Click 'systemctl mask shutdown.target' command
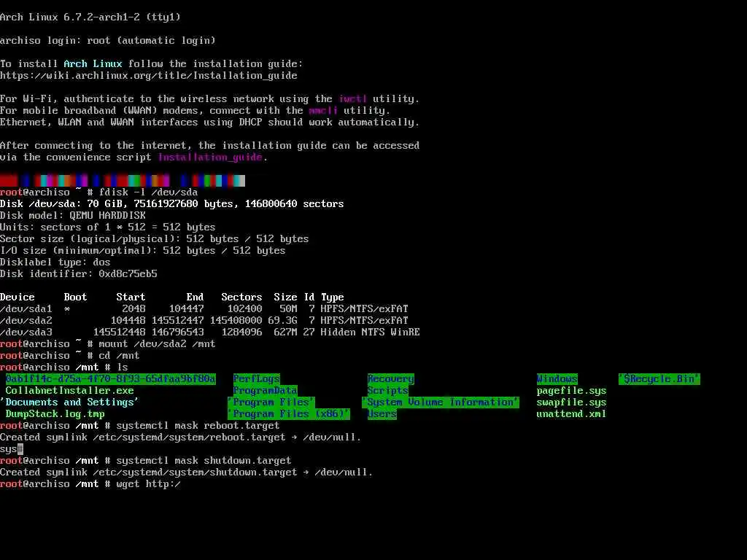Image resolution: width=747 pixels, height=560 pixels. (204, 461)
